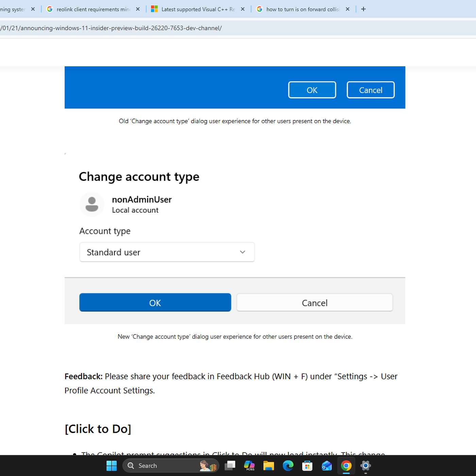The width and height of the screenshot is (476, 476).
Task: Switch to the reolink client requirements tab
Action: pos(92,9)
